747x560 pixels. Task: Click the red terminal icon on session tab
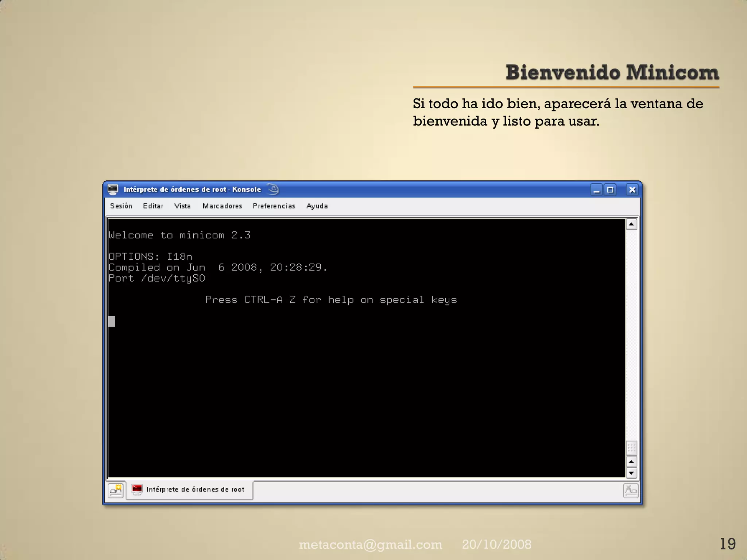137,489
